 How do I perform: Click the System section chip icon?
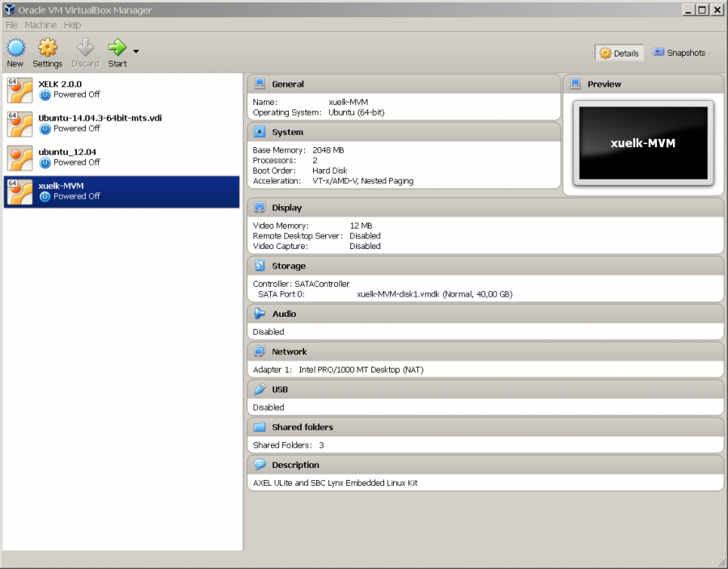260,132
